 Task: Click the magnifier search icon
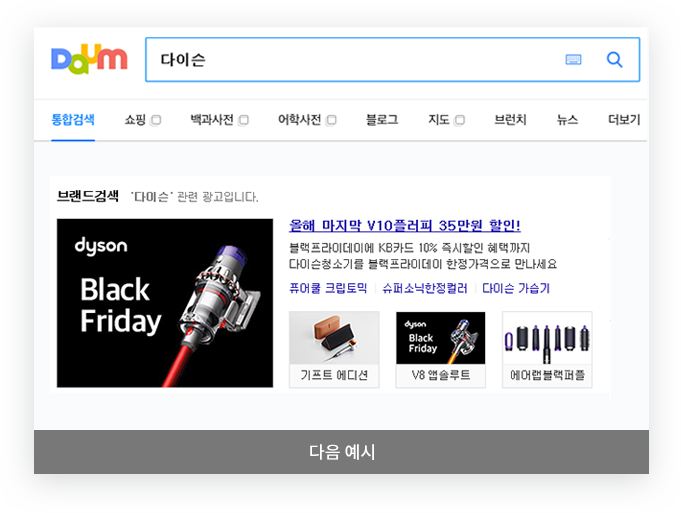coord(615,60)
